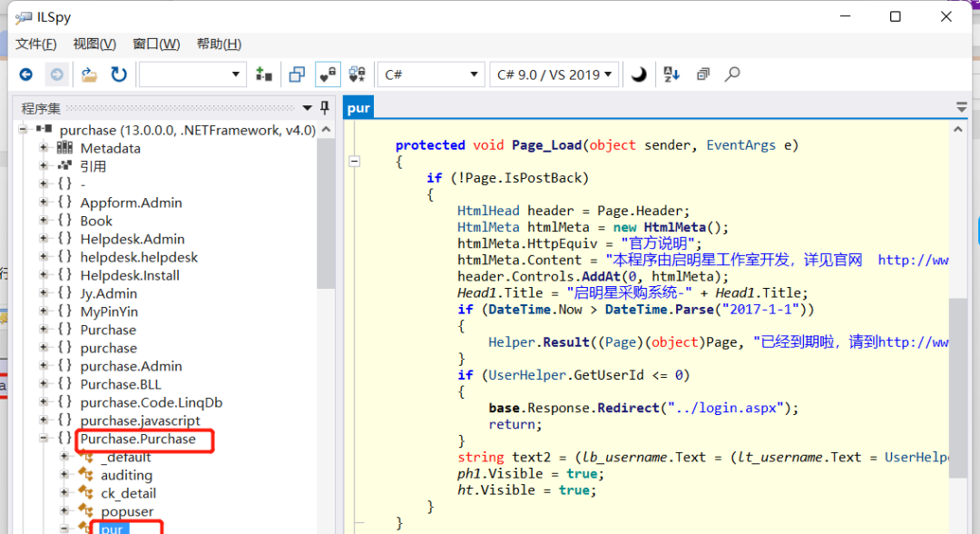Select the Metadata tree item
This screenshot has height=534, width=980.
[x=111, y=148]
